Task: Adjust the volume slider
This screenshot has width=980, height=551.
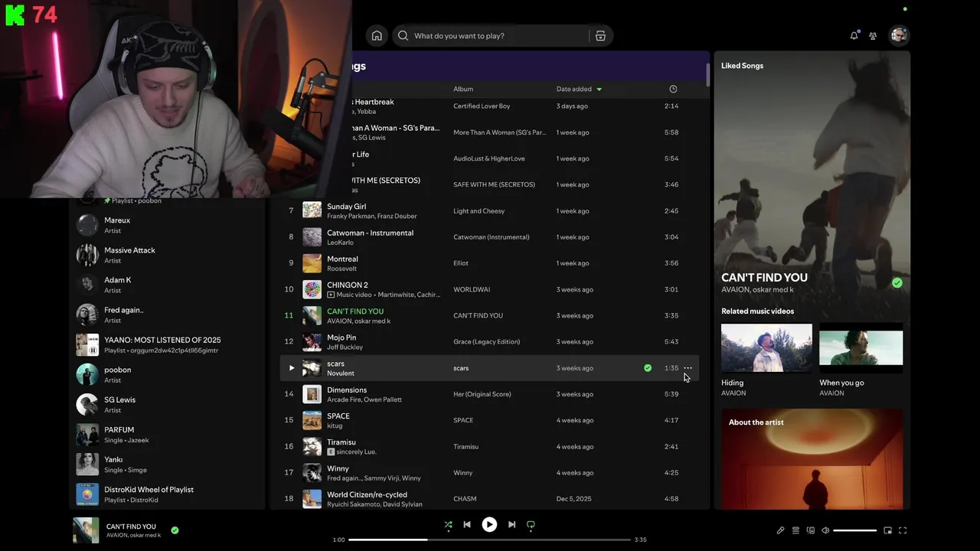Action: [x=854, y=530]
